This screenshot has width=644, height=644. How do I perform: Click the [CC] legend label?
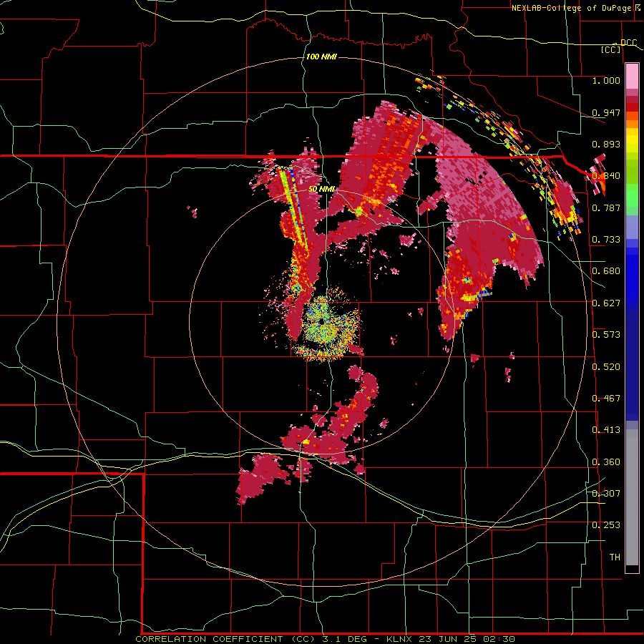click(x=611, y=49)
